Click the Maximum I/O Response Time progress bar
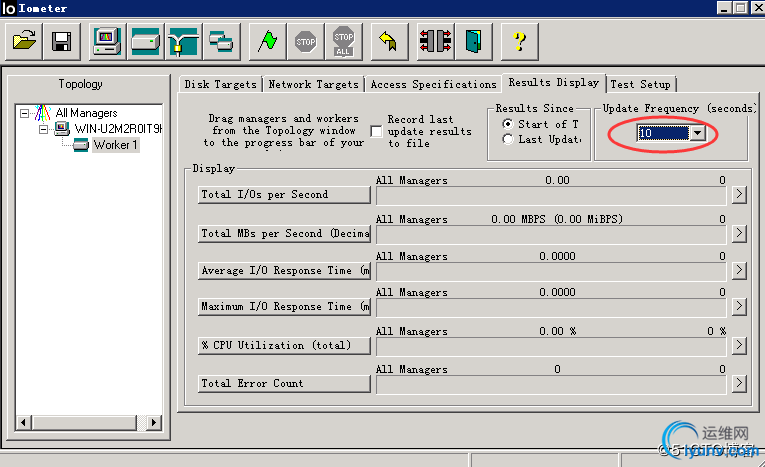 [551, 308]
